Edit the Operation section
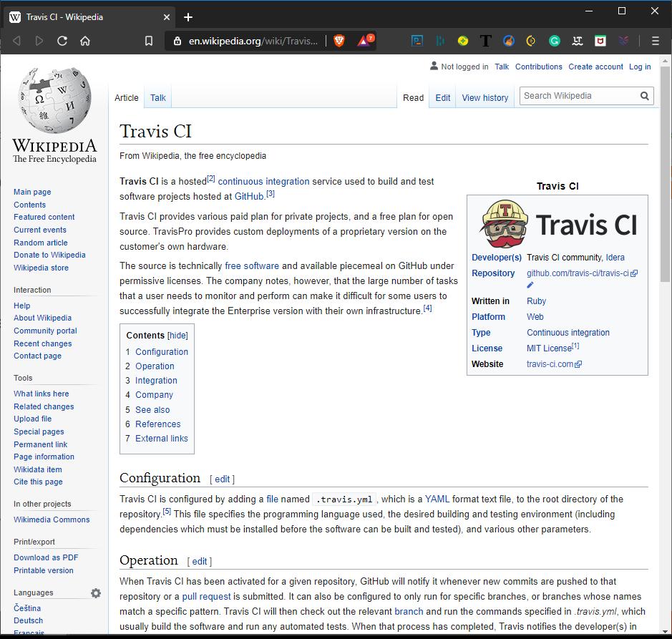The width and height of the screenshot is (672, 639). 199,562
